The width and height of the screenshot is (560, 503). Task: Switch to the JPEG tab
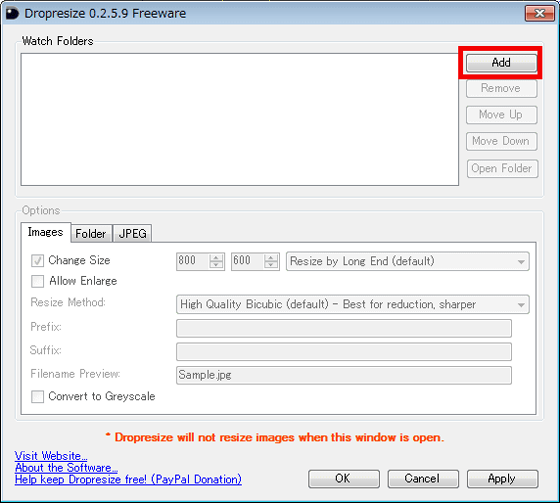pyautogui.click(x=132, y=234)
